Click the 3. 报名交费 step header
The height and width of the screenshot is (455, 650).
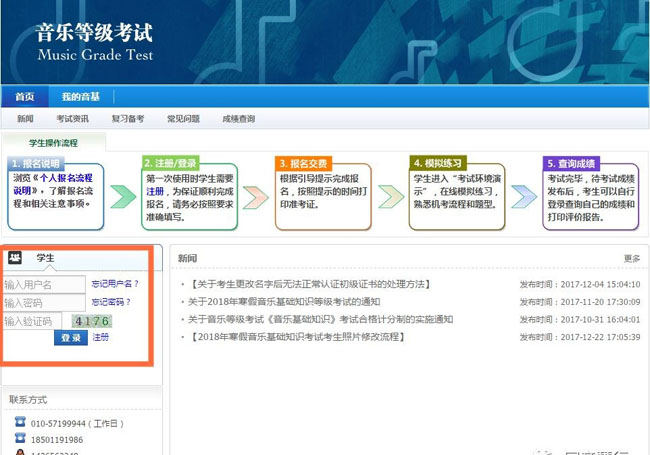[303, 163]
